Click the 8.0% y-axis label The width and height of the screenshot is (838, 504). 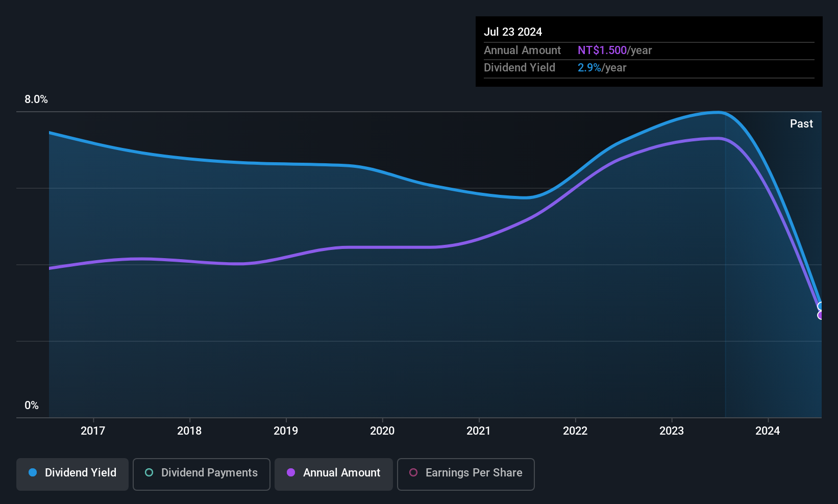coord(36,99)
